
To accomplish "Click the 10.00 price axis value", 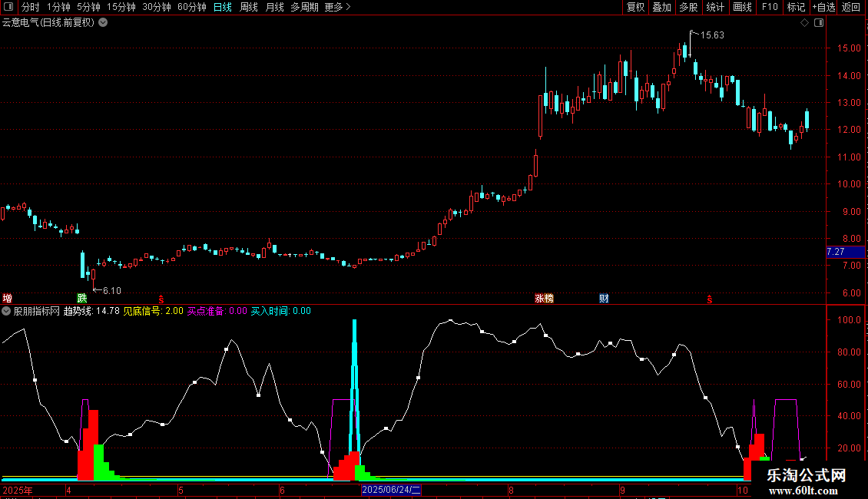I will (x=849, y=185).
